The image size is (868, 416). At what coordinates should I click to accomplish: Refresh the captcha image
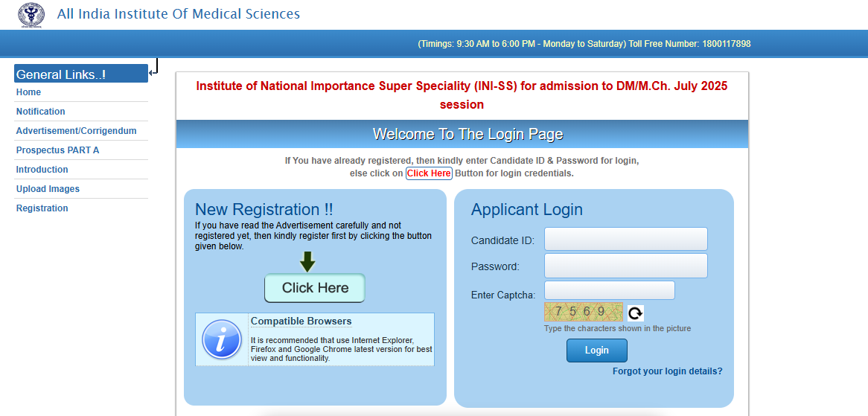[635, 313]
